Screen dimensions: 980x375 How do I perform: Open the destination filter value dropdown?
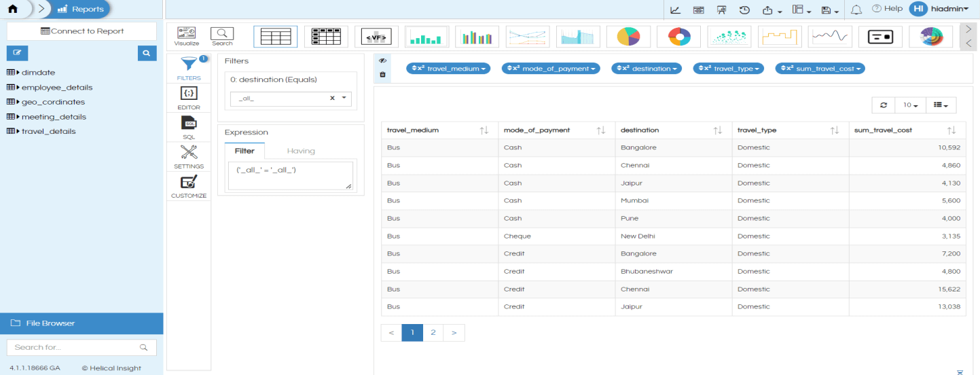click(x=344, y=99)
